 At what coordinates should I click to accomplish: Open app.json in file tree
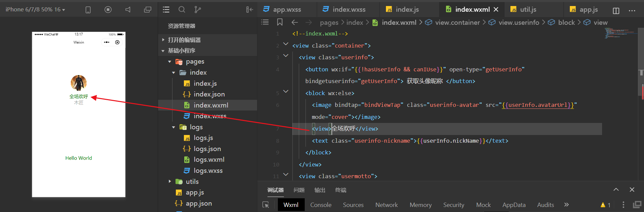[207, 203]
